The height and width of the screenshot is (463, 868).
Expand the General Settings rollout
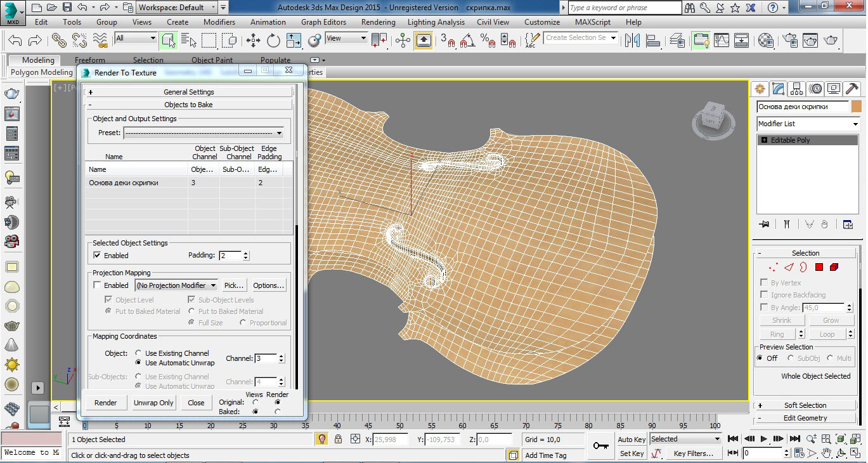coord(189,92)
